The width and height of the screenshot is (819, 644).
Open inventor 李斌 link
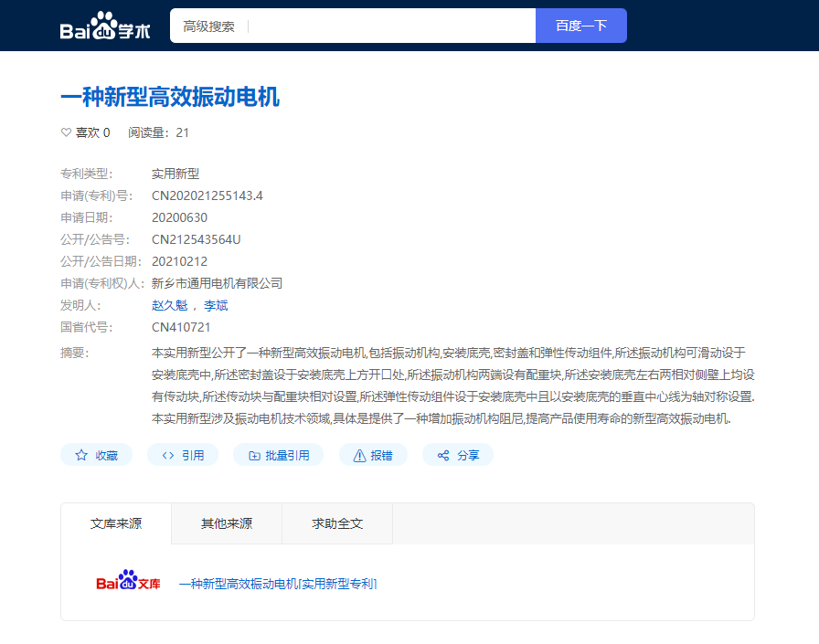(216, 305)
